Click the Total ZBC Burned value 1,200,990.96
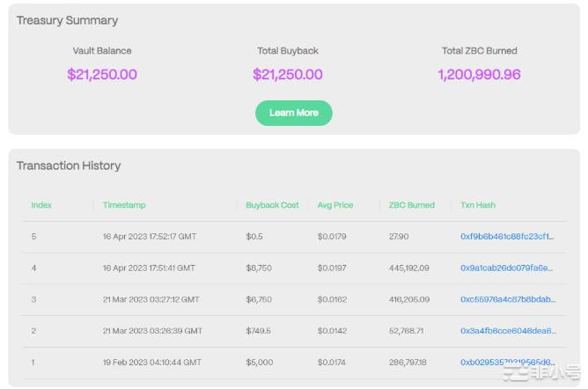 pyautogui.click(x=479, y=75)
